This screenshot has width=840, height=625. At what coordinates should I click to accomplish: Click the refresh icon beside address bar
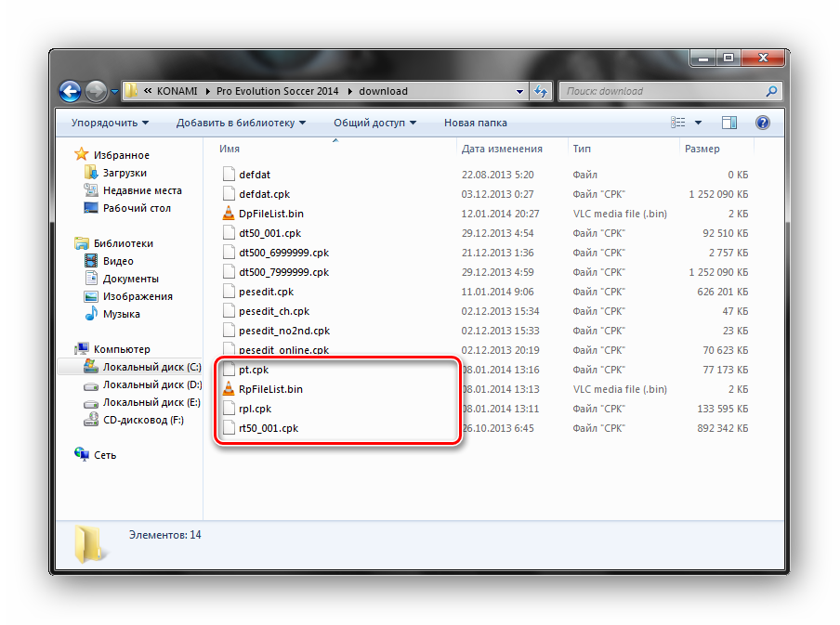click(541, 91)
